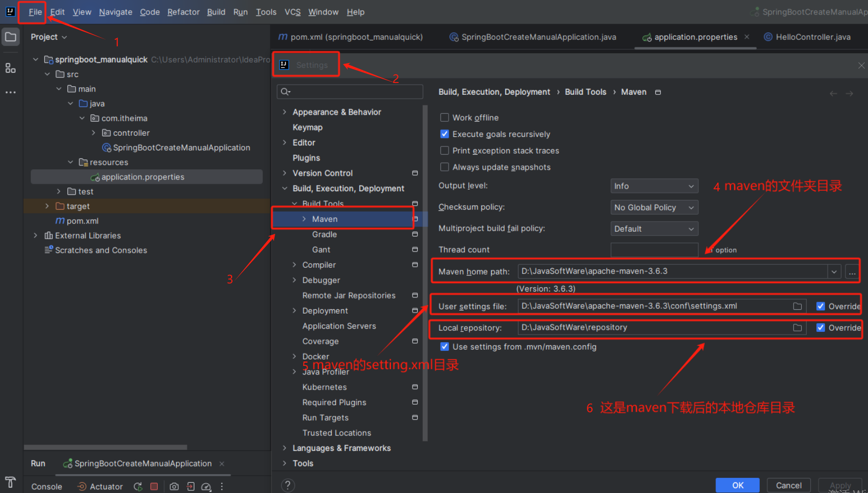Expand Appearance & Behavior settings
The image size is (868, 493).
pyautogui.click(x=284, y=112)
